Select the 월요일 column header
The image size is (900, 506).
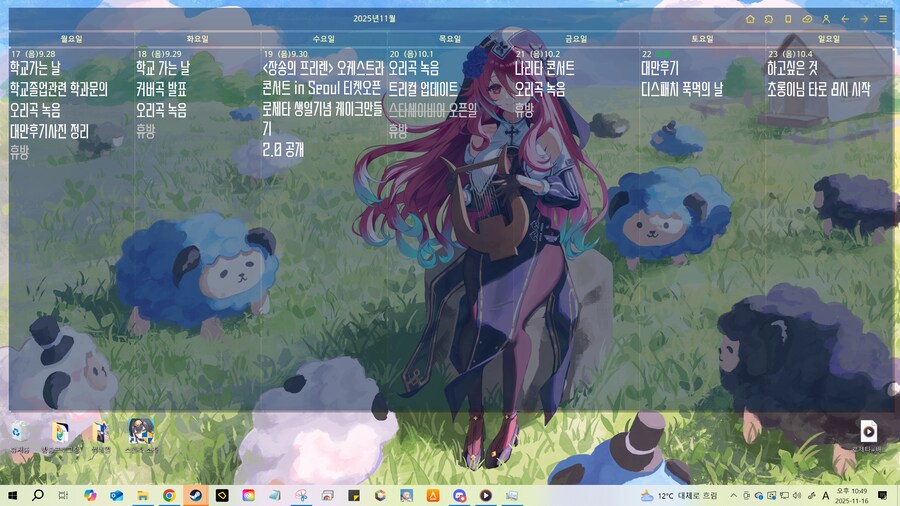tap(72, 38)
